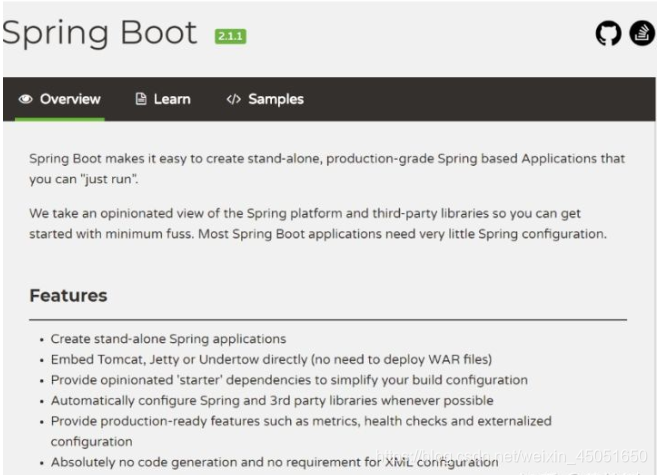
Task: Click the code brackets icon beside Samples
Action: (x=233, y=99)
